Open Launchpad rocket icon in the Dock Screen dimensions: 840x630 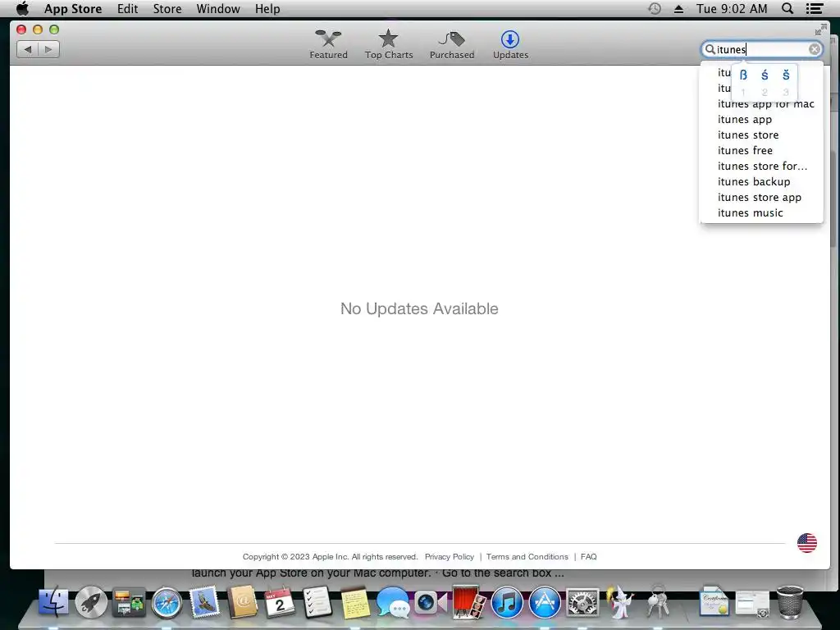(x=91, y=602)
